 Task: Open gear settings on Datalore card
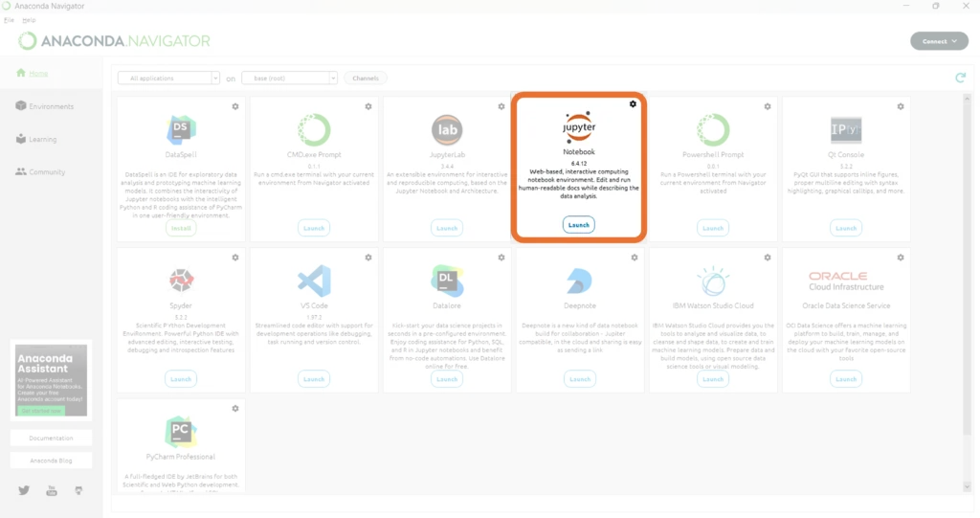(501, 258)
